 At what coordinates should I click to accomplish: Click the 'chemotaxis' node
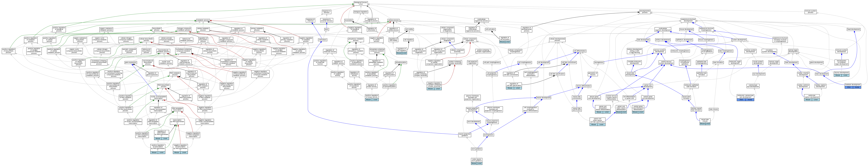point(322,40)
